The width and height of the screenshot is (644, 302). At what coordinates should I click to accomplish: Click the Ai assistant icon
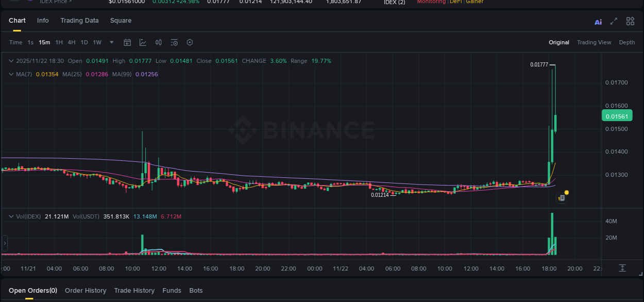[x=598, y=22]
